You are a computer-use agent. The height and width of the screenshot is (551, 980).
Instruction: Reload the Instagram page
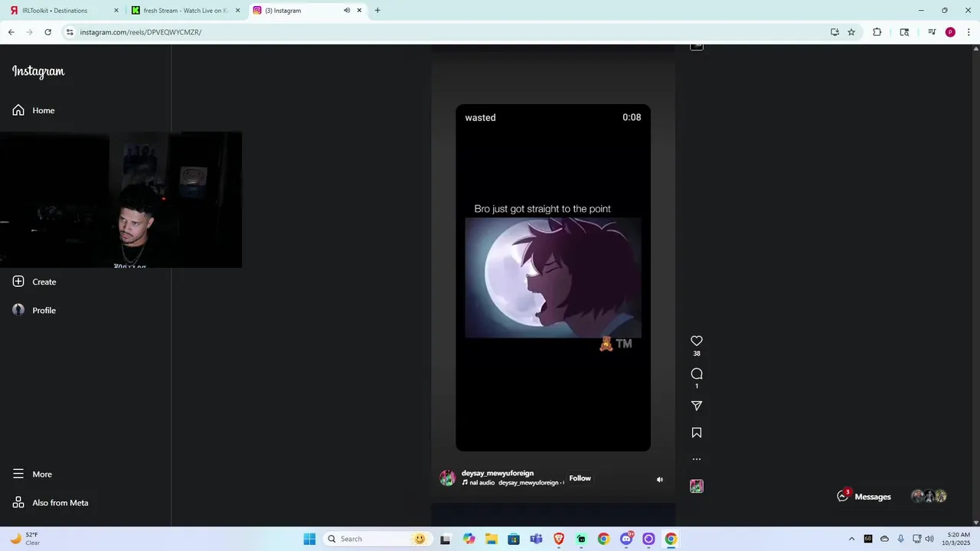47,32
